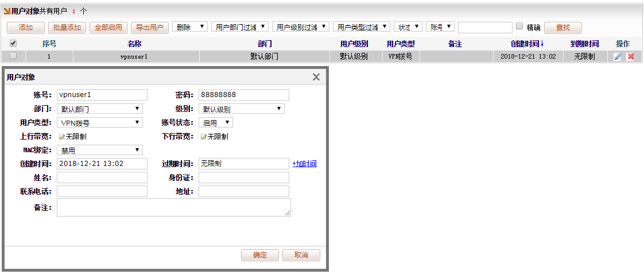The height and width of the screenshot is (278, 644).
Task: Close the 用户对象 dialog with X
Action: (316, 77)
